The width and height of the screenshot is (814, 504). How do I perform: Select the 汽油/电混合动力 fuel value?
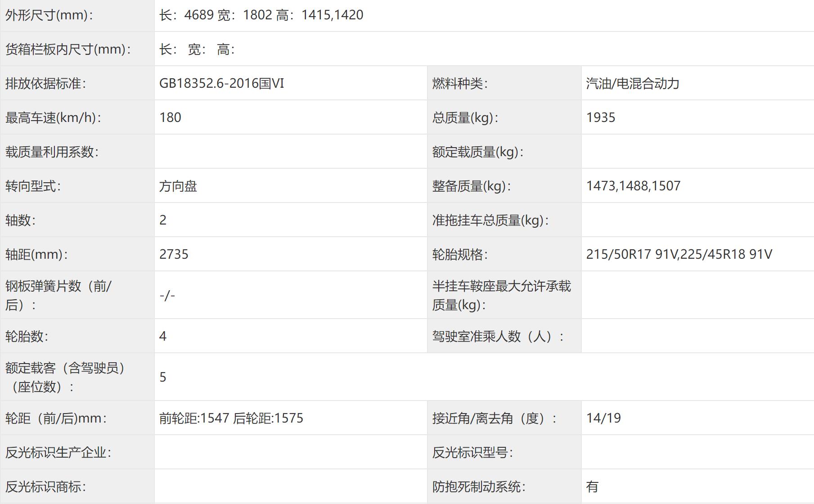[x=633, y=83]
